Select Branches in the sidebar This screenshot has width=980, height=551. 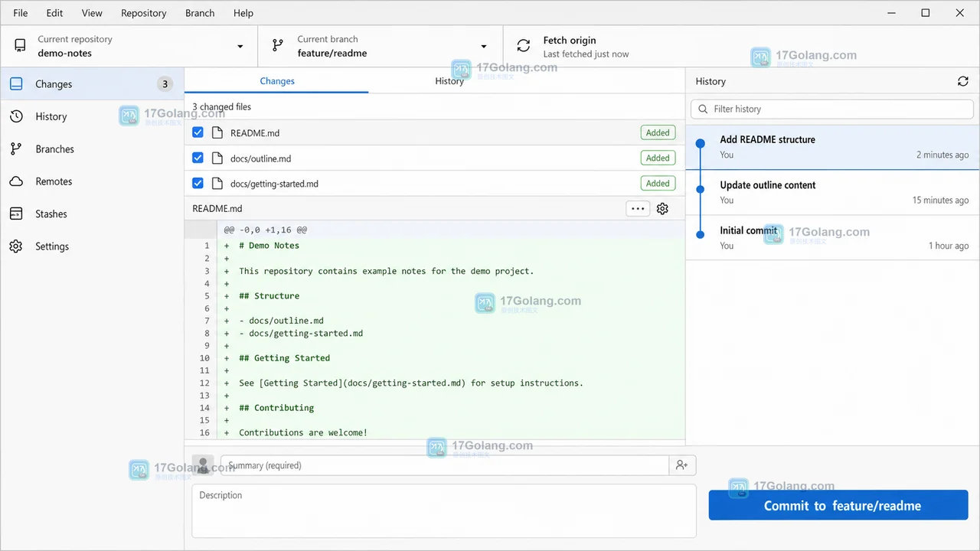point(92,149)
